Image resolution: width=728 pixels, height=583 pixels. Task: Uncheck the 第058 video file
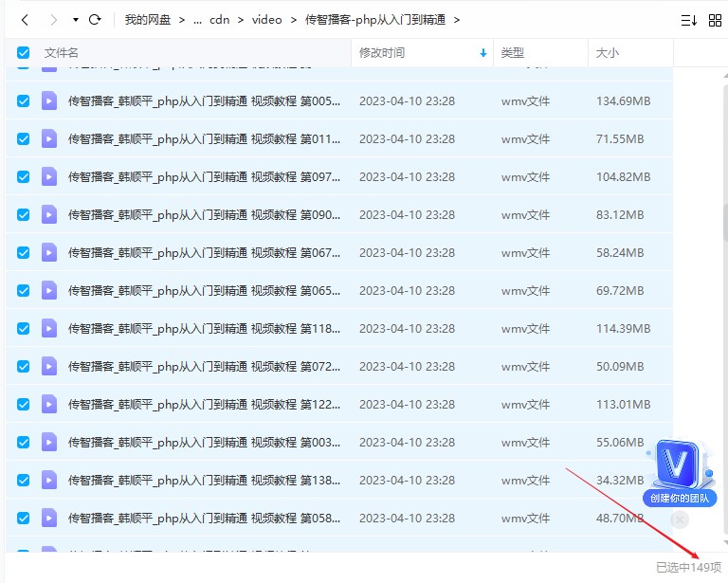[23, 518]
